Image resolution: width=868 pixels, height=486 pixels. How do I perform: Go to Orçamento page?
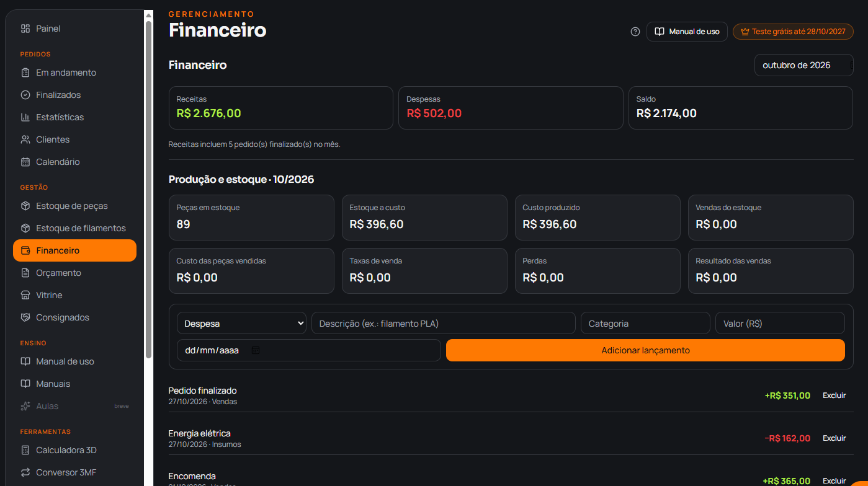[x=74, y=273]
